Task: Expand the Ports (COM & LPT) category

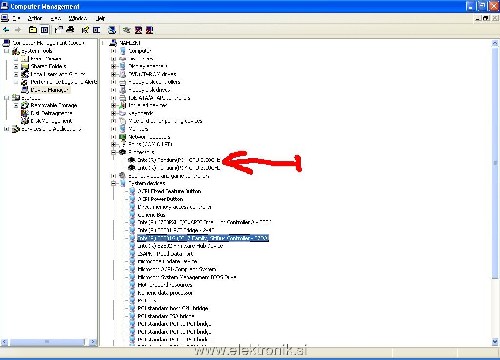Action: click(114, 144)
